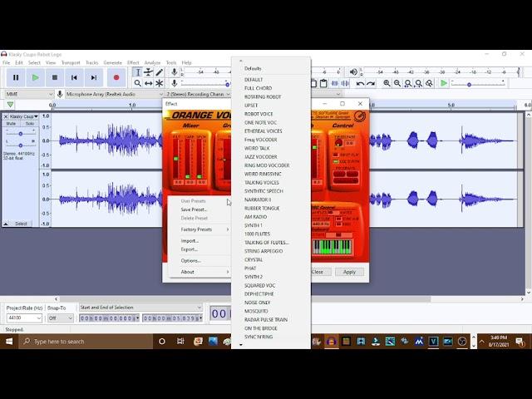This screenshot has height=399, width=532.
Task: Redo the last undone action
Action: 371,83
